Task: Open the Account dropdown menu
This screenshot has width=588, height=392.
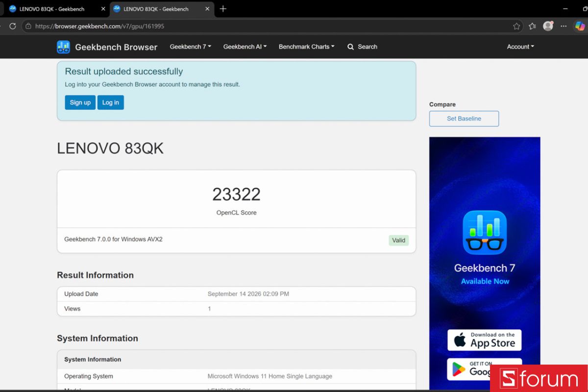Action: (520, 47)
